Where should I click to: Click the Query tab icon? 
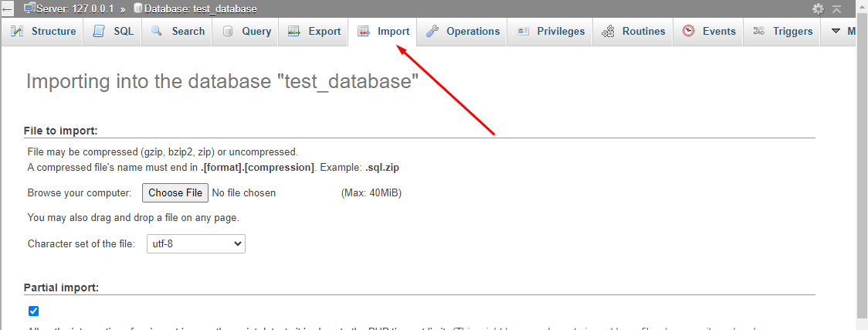click(228, 32)
